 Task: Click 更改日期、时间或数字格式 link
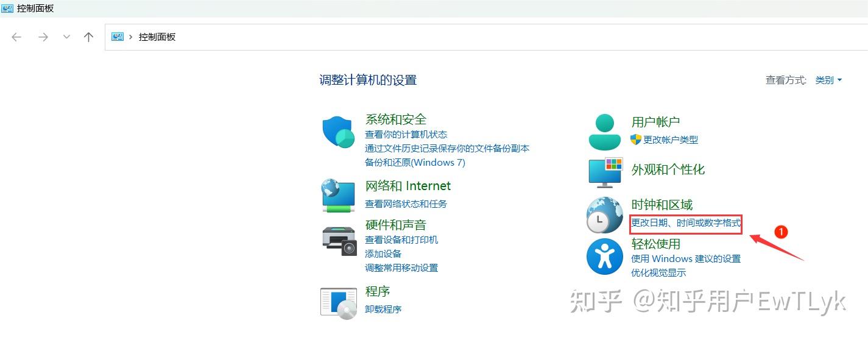[x=686, y=223]
